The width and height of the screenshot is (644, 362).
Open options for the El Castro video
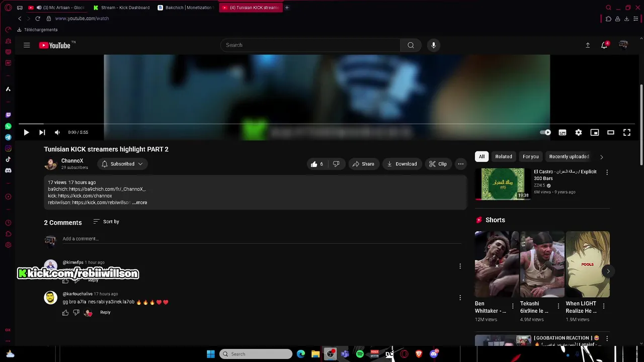(x=607, y=172)
